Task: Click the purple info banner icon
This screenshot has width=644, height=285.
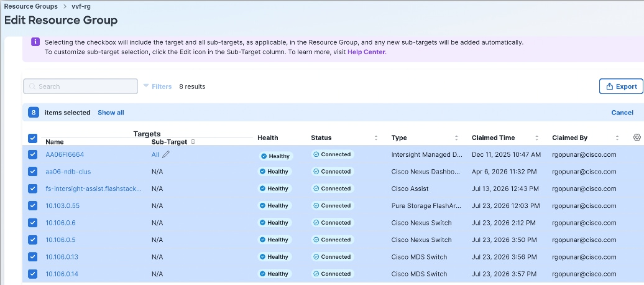Action: click(x=35, y=42)
